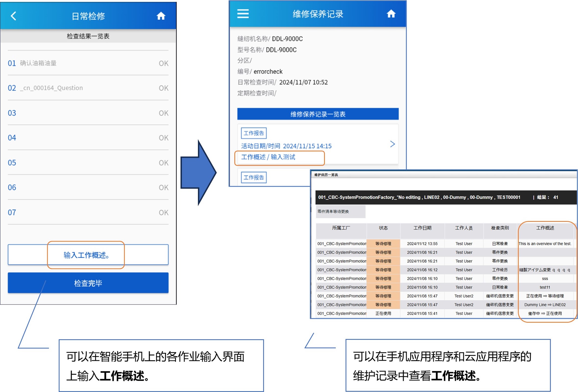
Task: Click the 工作概述 column header
Action: click(545, 228)
